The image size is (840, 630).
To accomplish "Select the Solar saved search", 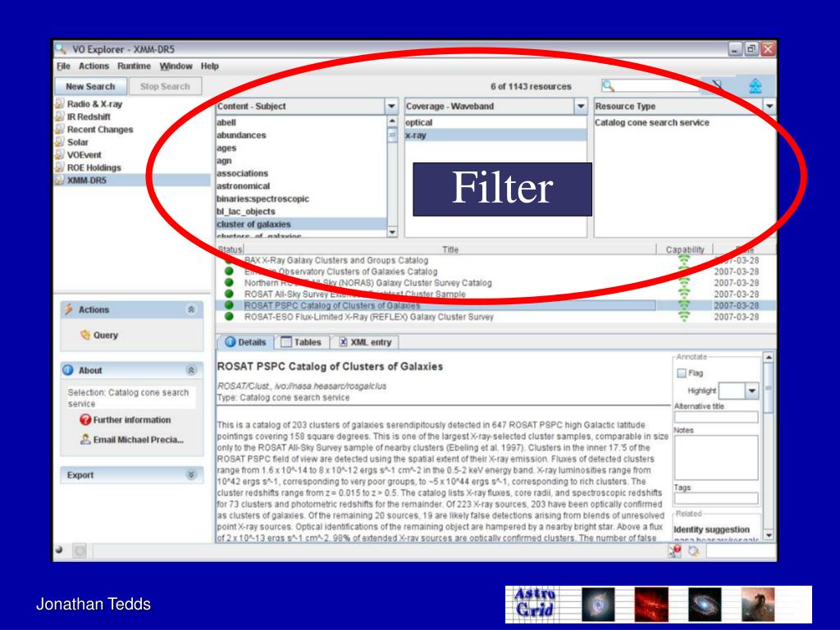I will pyautogui.click(x=78, y=142).
